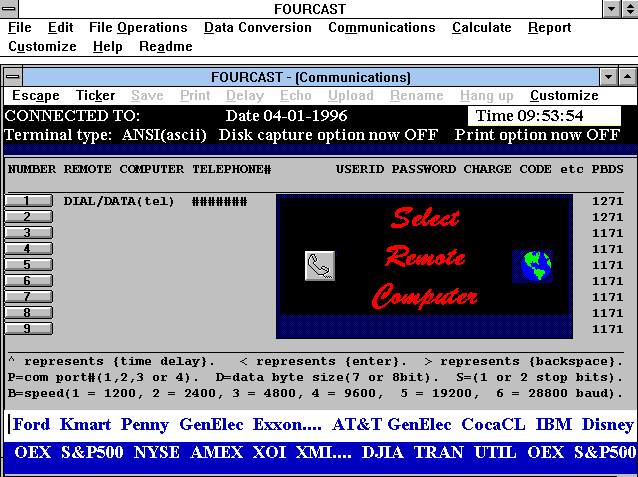Click Print option now OFF text

point(537,135)
